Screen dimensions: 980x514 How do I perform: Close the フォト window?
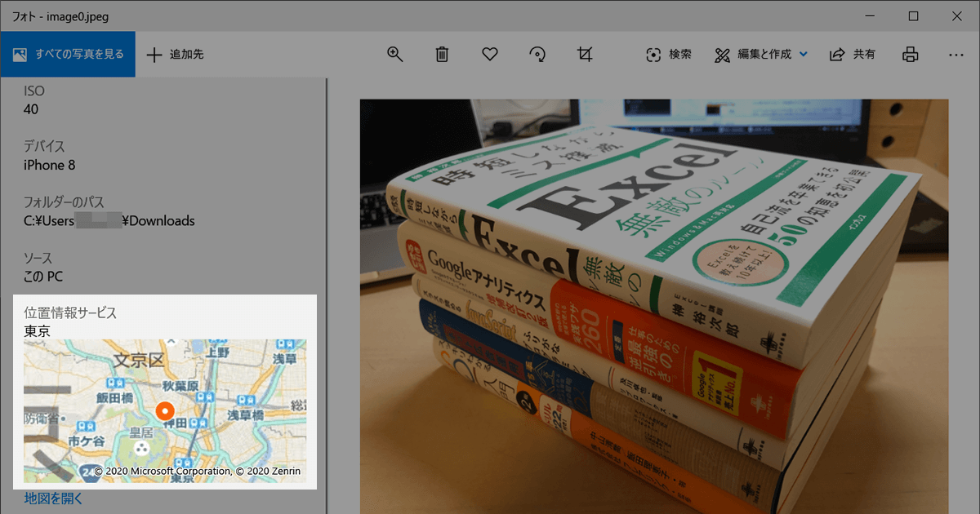click(957, 16)
